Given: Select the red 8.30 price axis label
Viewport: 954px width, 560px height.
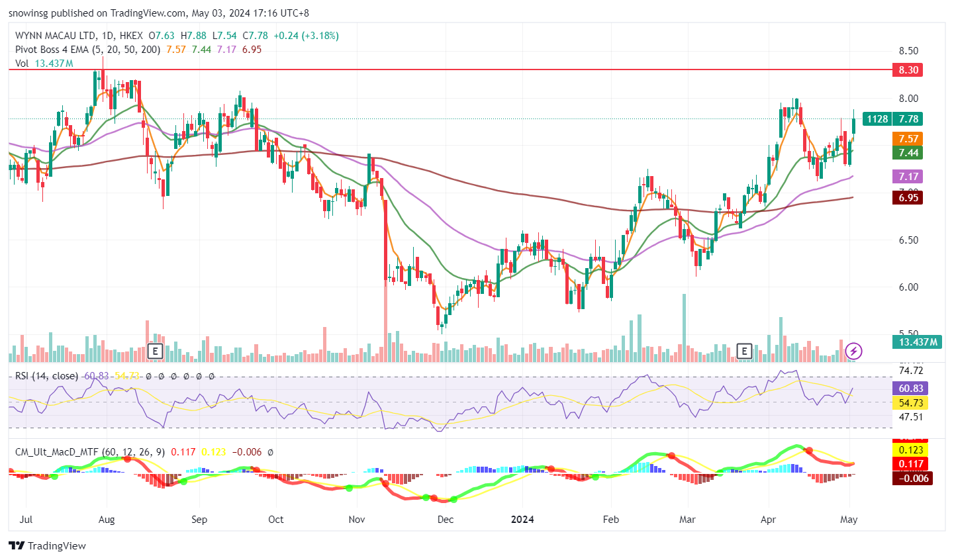Looking at the screenshot, I should 909,70.
